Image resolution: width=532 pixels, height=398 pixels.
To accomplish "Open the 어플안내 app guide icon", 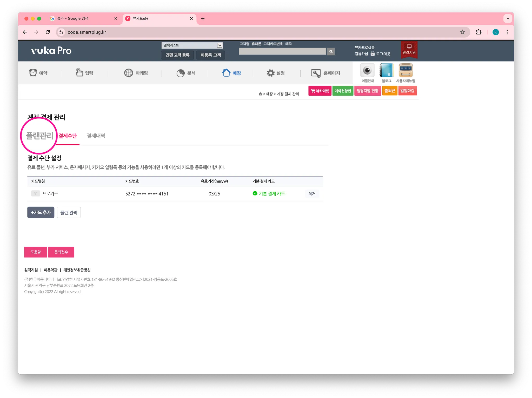I will tap(367, 71).
